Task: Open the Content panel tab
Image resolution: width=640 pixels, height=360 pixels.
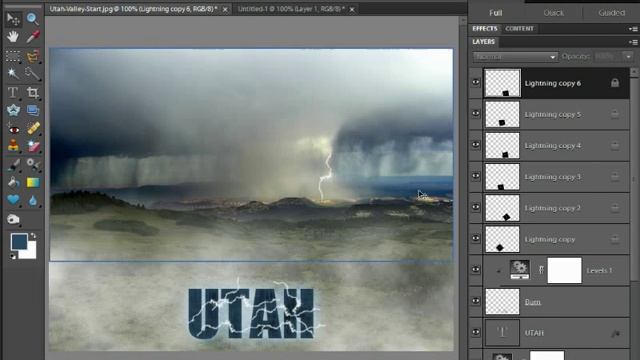Action: pyautogui.click(x=519, y=29)
